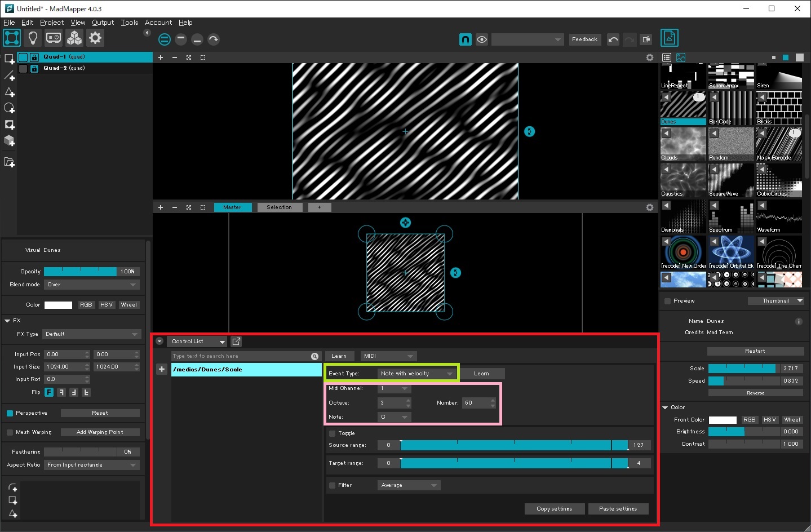Enable the Toggle checkbox

333,433
